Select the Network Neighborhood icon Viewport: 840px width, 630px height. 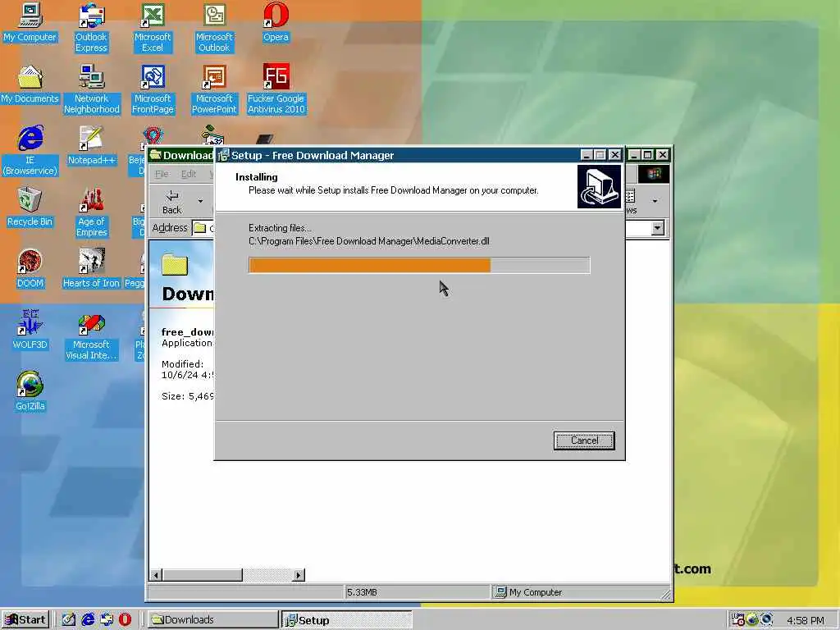[x=92, y=89]
